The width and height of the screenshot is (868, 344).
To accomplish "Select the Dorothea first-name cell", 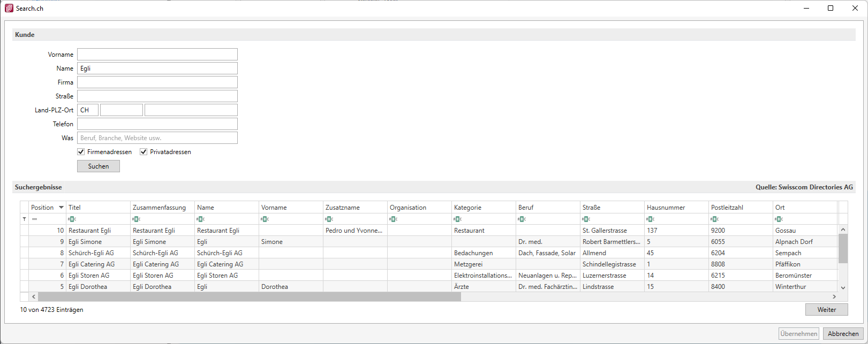I will pyautogui.click(x=291, y=287).
